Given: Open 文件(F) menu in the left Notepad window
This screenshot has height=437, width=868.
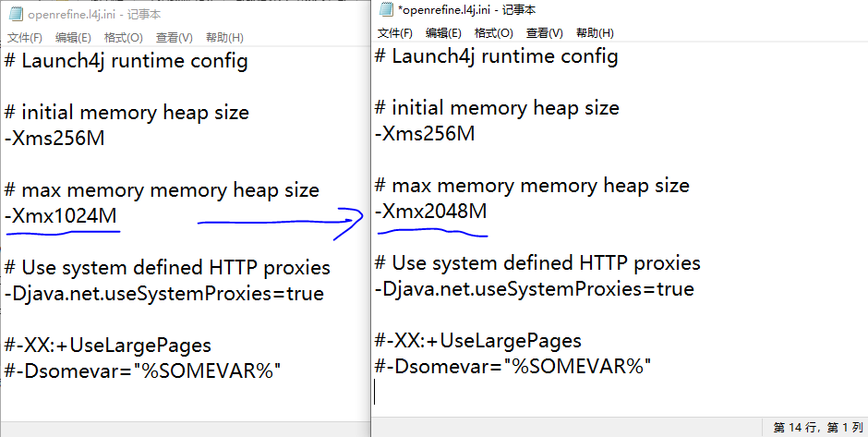Looking at the screenshot, I should [x=25, y=38].
